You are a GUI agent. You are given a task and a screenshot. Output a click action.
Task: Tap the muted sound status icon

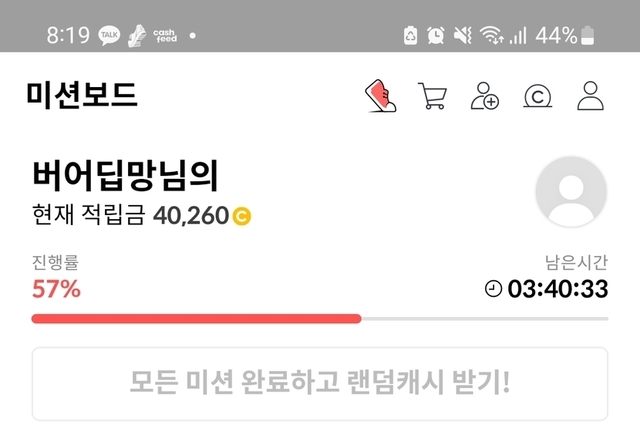(463, 35)
